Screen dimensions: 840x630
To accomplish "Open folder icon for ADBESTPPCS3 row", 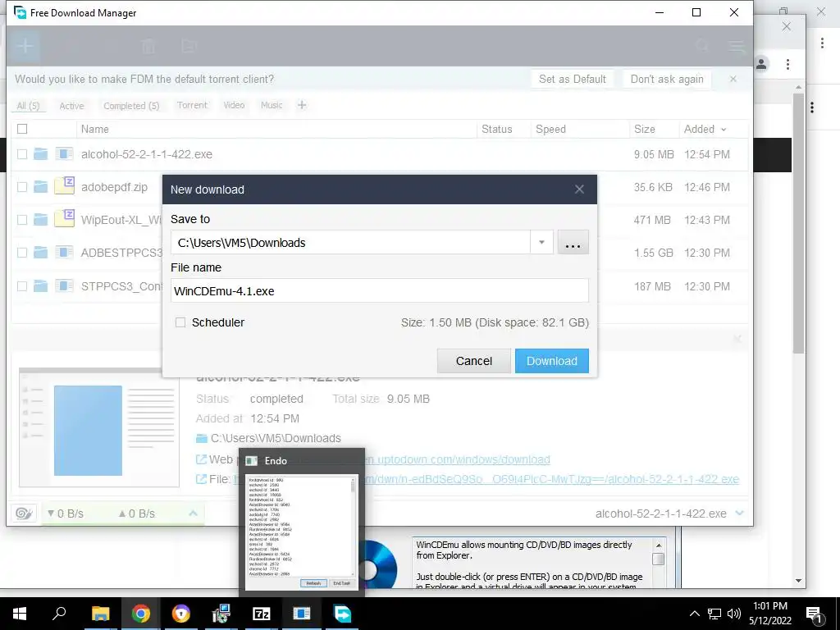I will pyautogui.click(x=41, y=253).
